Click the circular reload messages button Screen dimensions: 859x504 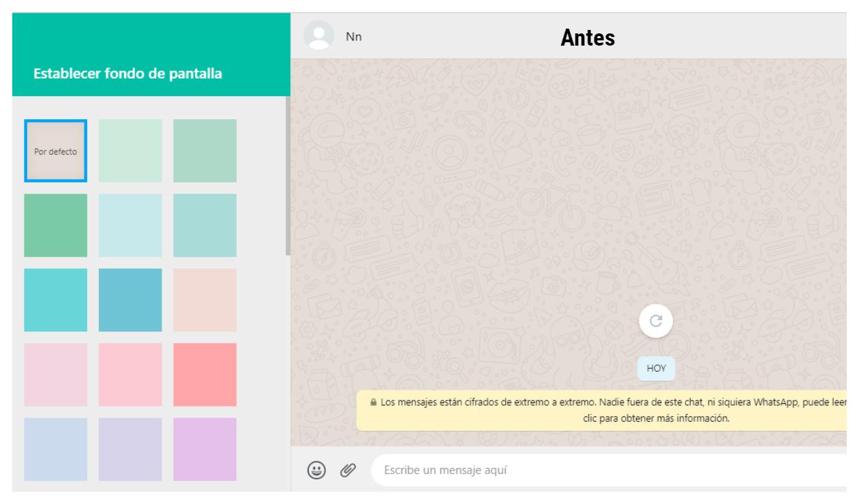[656, 321]
